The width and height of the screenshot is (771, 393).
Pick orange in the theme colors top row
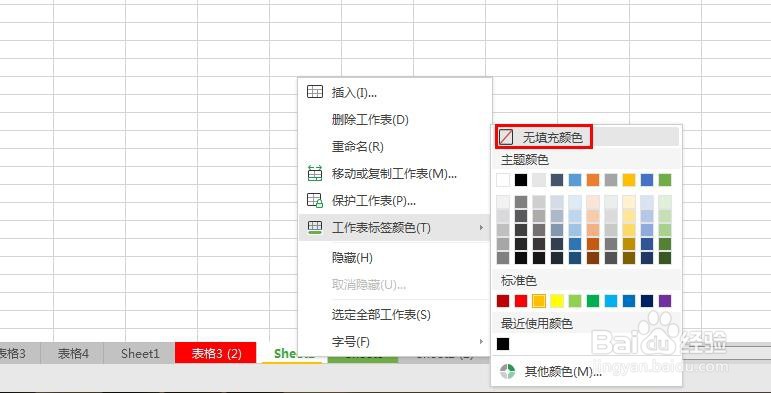click(593, 180)
